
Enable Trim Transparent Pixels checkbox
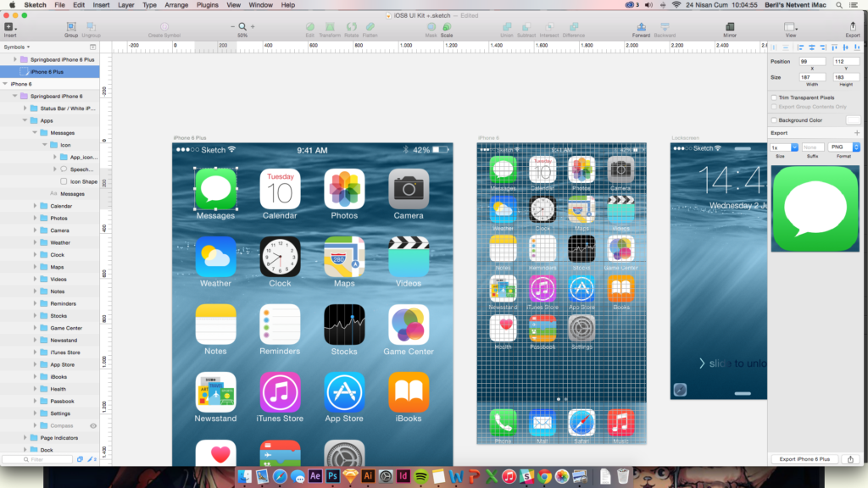[x=774, y=97]
